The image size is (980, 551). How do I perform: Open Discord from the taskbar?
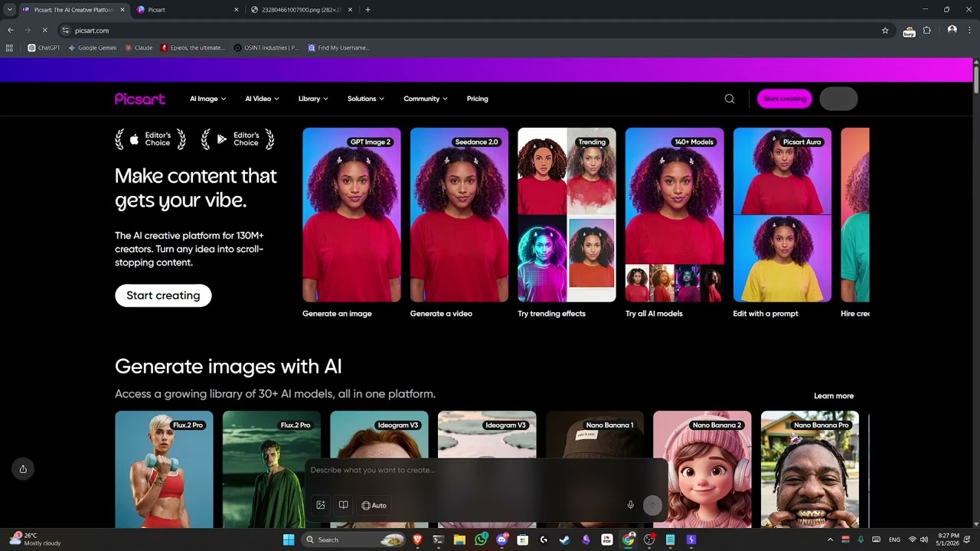point(502,540)
